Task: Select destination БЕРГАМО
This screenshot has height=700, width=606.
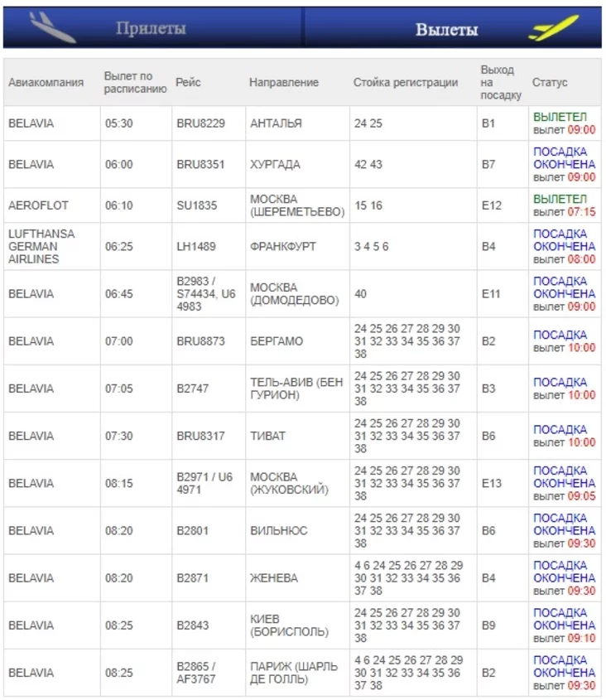Action: 277,341
